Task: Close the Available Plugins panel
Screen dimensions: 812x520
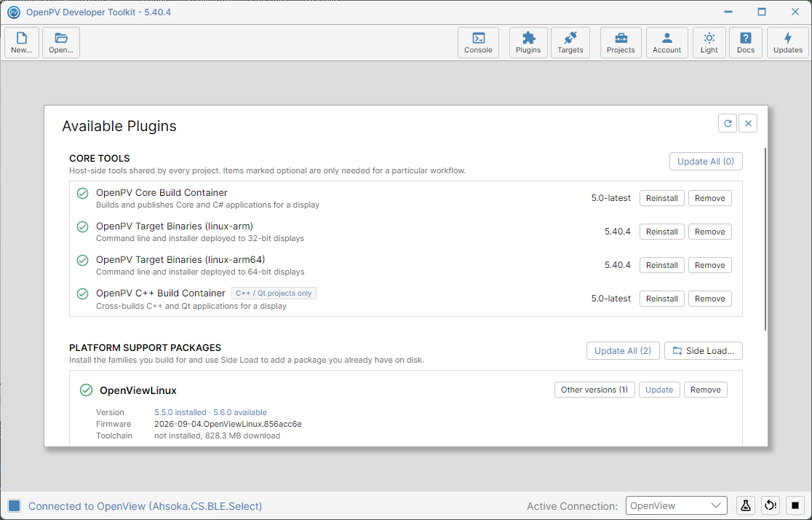Action: [748, 123]
